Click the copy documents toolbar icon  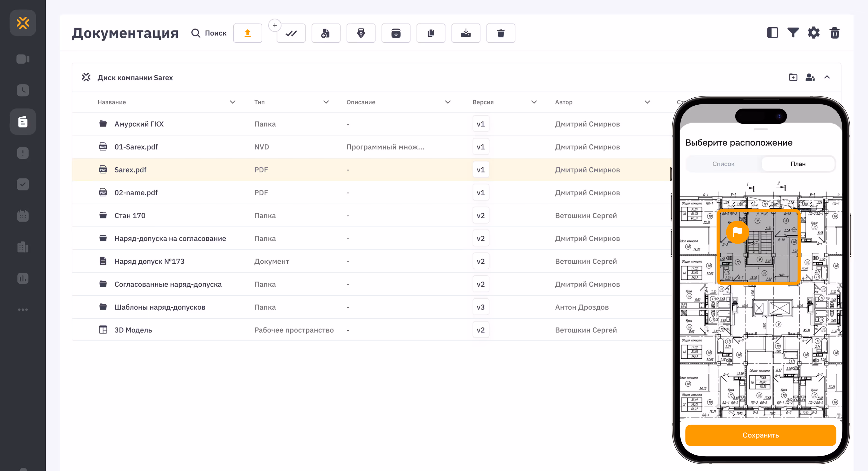click(431, 33)
